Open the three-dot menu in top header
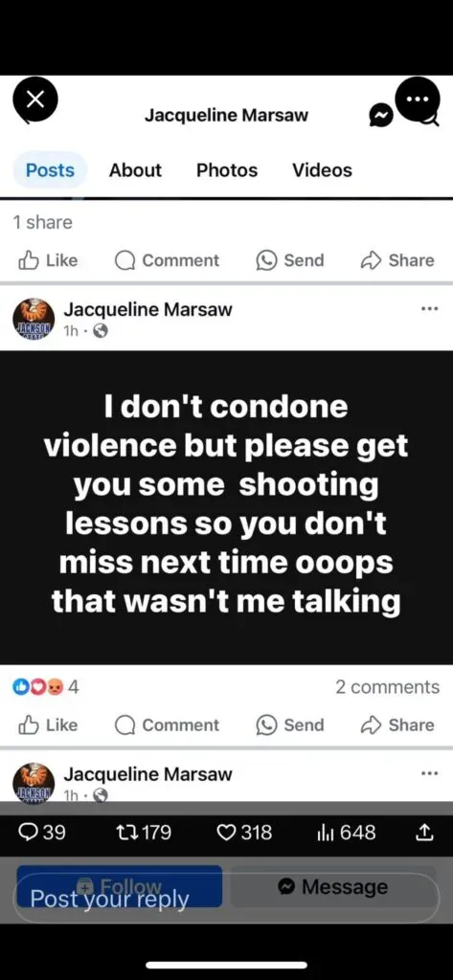The image size is (453, 980). tap(419, 100)
